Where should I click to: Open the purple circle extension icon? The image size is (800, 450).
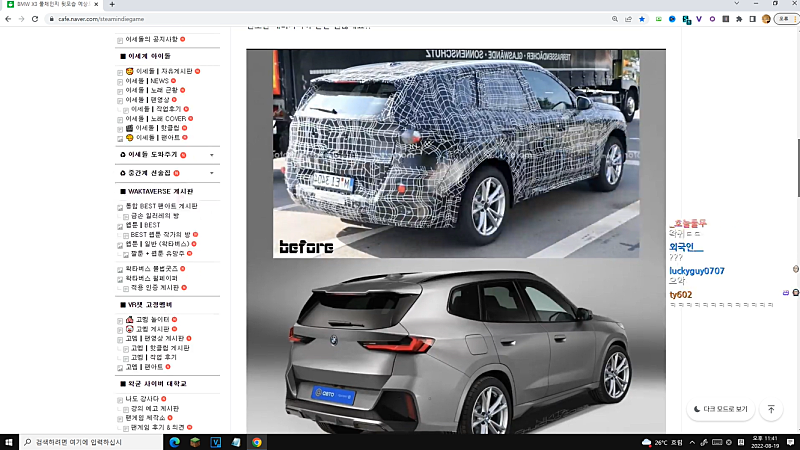[x=712, y=19]
